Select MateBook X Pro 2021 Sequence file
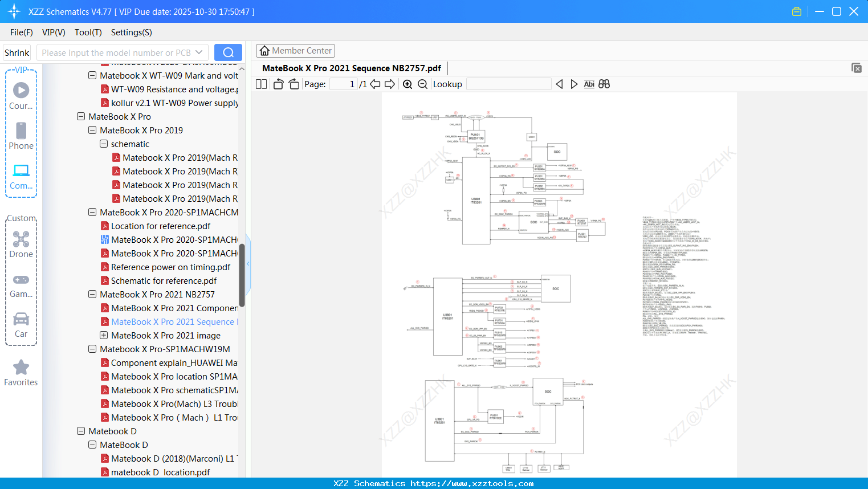 click(175, 321)
